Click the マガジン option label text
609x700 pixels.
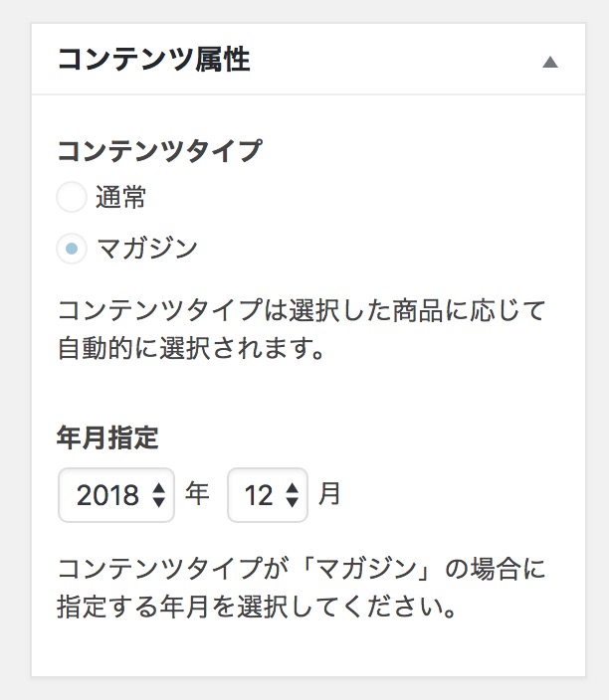click(x=146, y=248)
